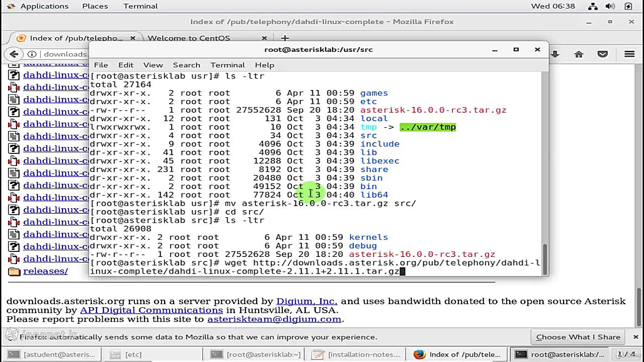This screenshot has height=362, width=644.
Task: Follow the Digium, Inc. link
Action: [306, 301]
